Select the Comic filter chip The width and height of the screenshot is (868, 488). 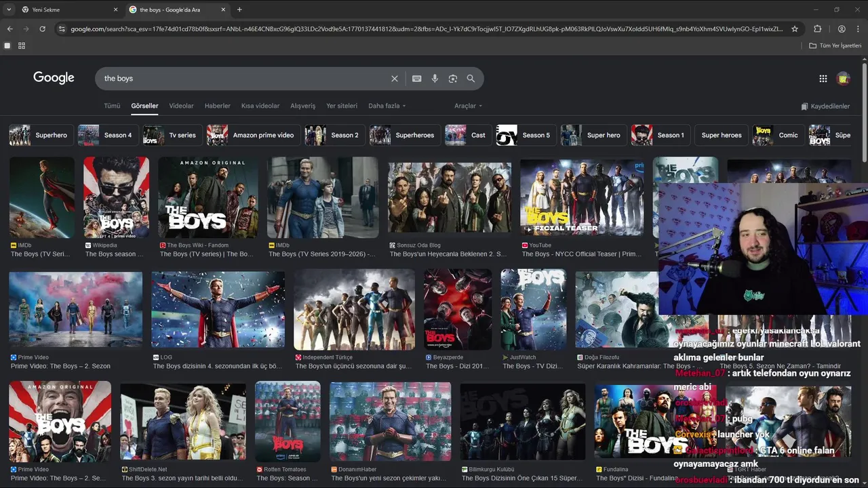777,135
